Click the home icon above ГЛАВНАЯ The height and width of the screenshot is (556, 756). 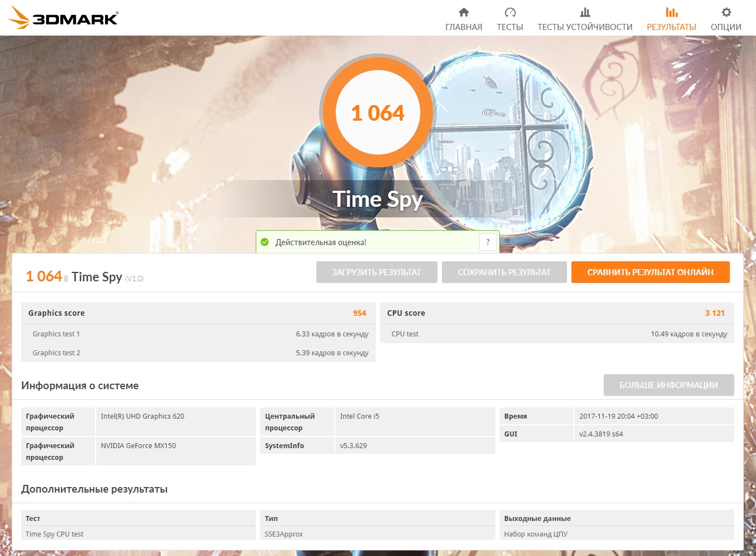(x=464, y=12)
